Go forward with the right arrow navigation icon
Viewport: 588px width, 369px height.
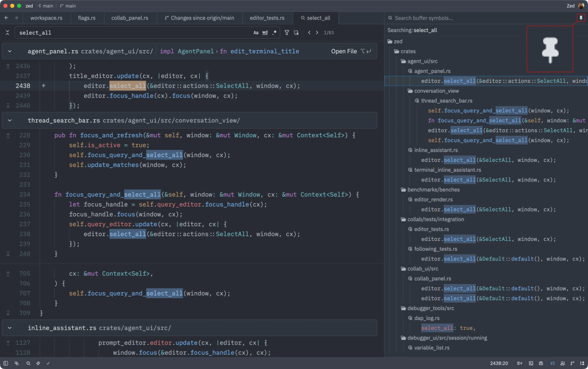16,17
